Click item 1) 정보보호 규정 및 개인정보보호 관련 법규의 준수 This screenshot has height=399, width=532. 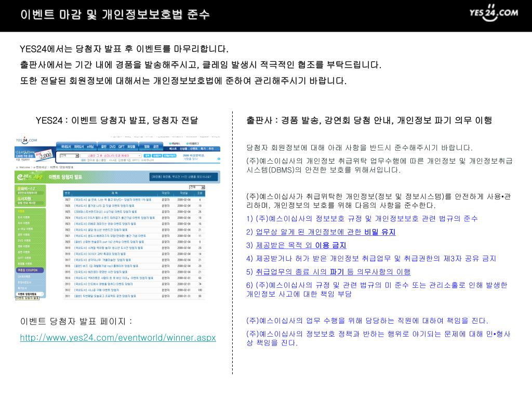click(362, 219)
